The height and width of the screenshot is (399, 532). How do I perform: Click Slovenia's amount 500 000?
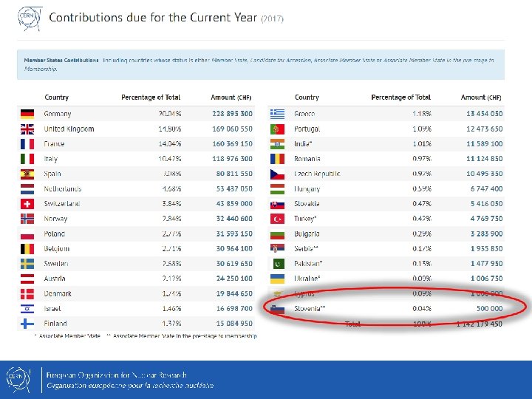(x=489, y=308)
